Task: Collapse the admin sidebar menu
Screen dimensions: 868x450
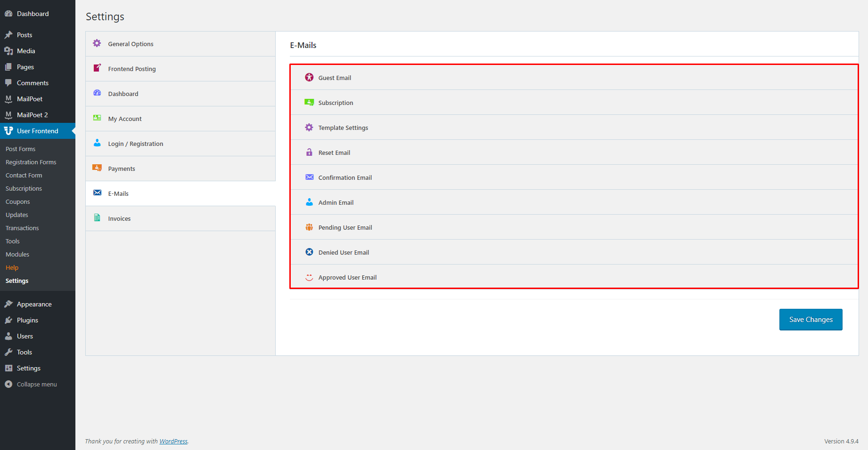Action: click(37, 384)
